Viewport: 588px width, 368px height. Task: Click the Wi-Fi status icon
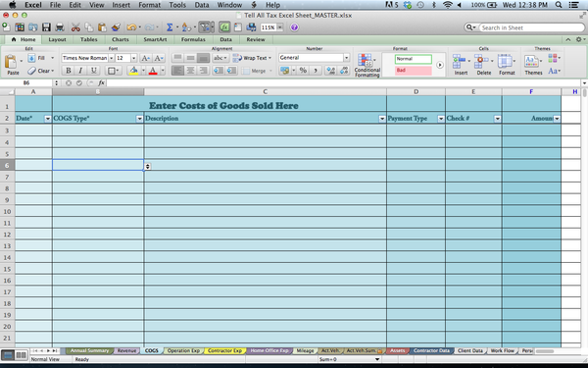tap(448, 5)
